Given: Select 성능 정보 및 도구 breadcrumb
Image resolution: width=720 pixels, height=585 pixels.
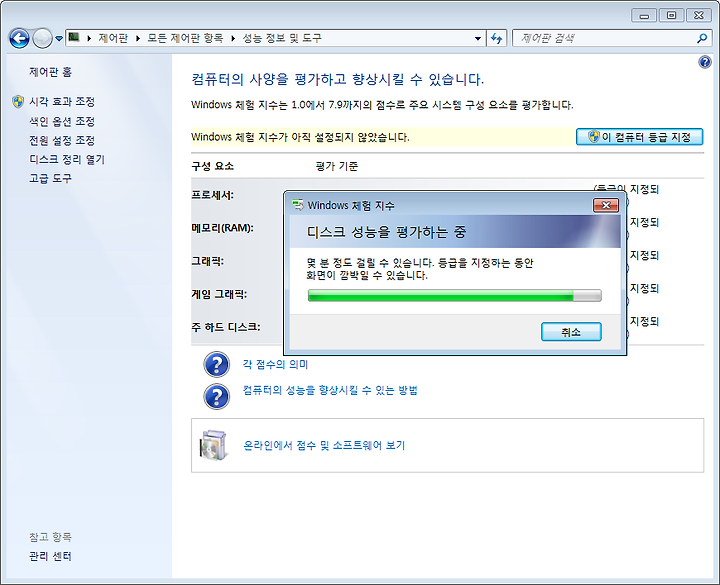Looking at the screenshot, I should pos(282,38).
